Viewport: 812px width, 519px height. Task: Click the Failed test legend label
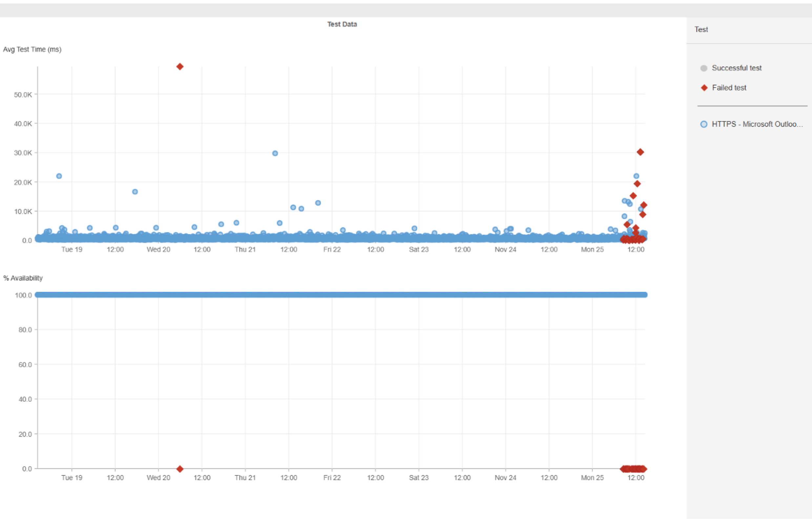(x=729, y=88)
